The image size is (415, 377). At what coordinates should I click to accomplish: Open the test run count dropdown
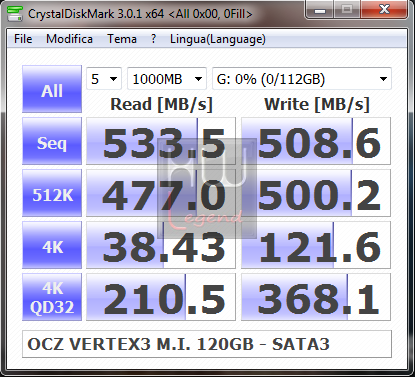tap(104, 79)
